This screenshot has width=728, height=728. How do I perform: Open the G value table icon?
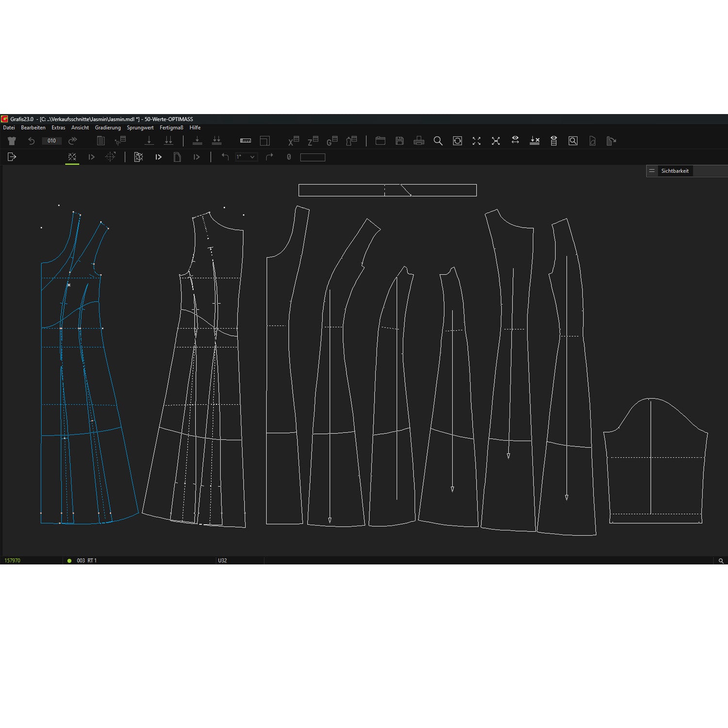pyautogui.click(x=332, y=141)
